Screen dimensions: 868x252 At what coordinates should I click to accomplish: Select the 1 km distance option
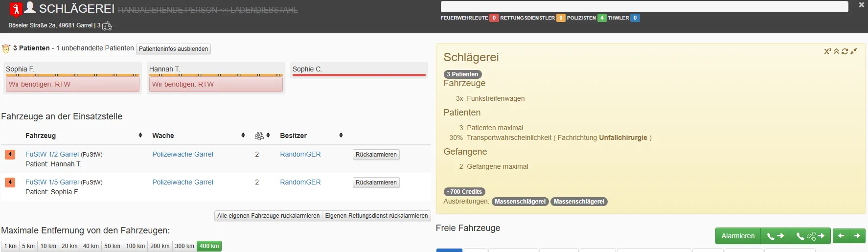10,246
